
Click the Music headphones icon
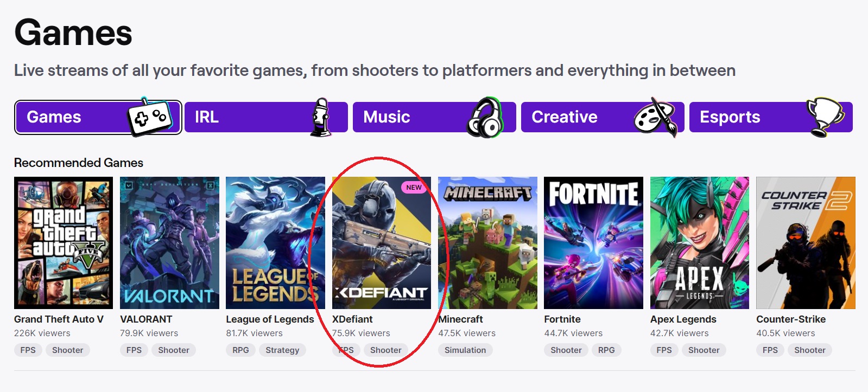point(485,117)
